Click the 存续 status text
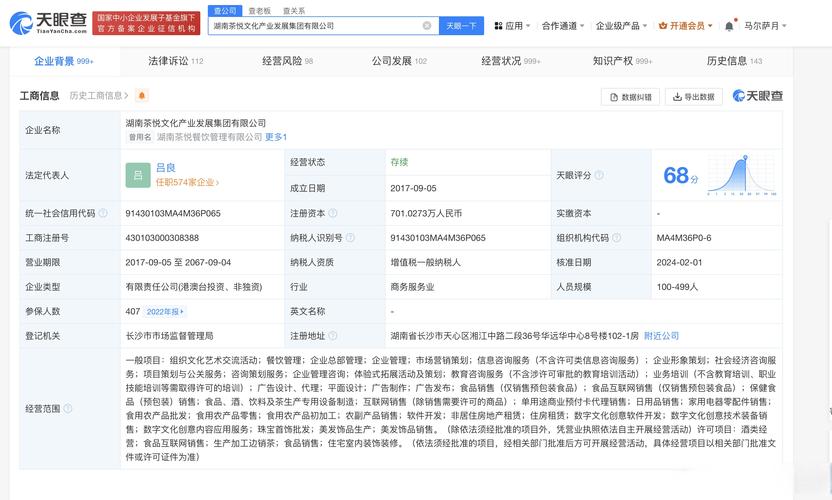The width and height of the screenshot is (832, 500). (399, 162)
